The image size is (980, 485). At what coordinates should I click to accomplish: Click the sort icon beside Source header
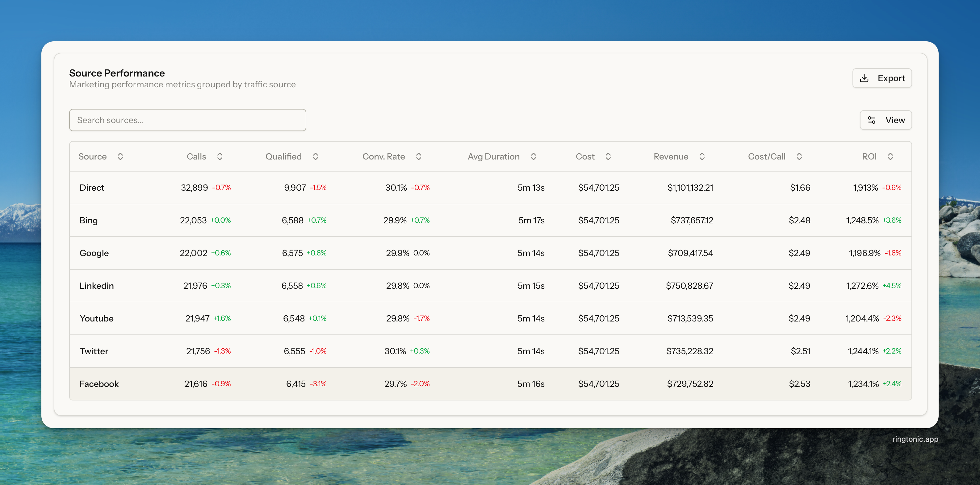click(120, 157)
